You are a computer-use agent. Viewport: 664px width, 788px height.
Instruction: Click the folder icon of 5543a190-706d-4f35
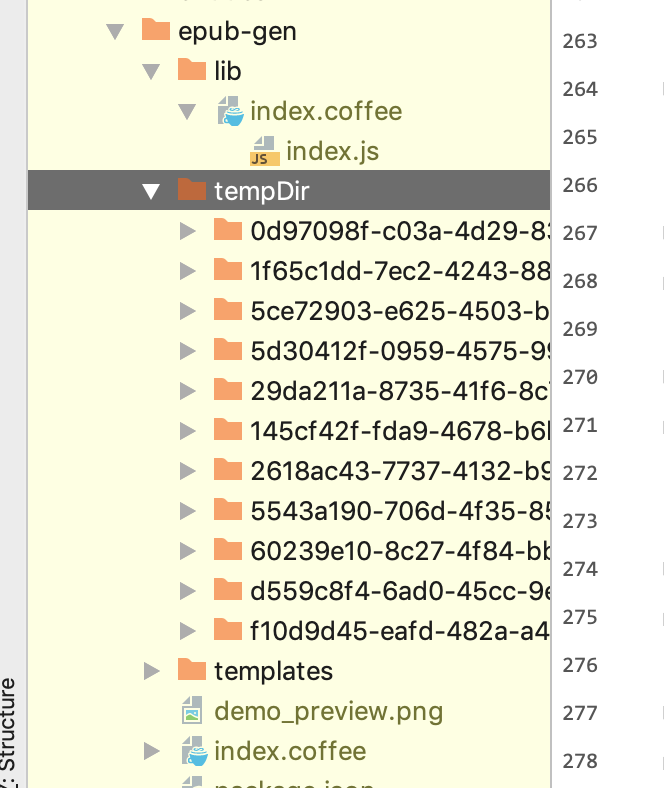pyautogui.click(x=228, y=509)
